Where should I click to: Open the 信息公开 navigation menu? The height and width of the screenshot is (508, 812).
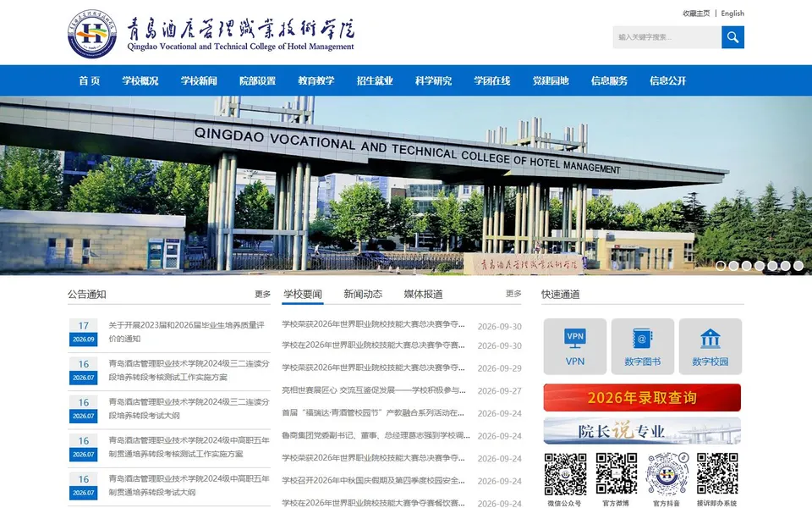[x=667, y=81]
